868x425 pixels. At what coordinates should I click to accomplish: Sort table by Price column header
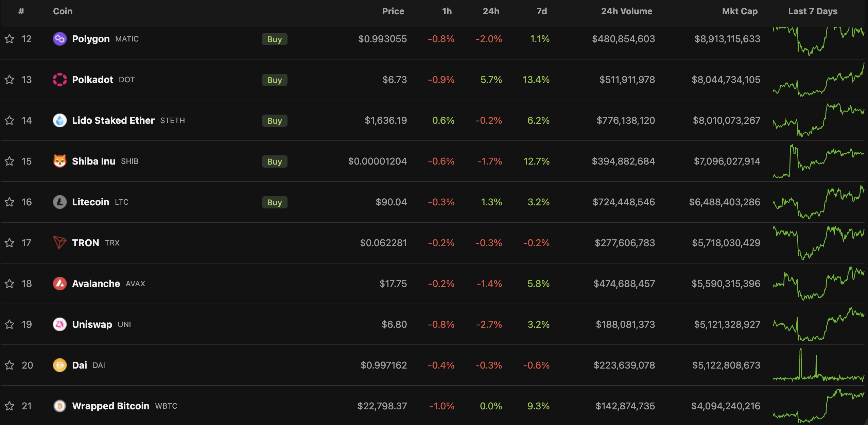tap(393, 11)
